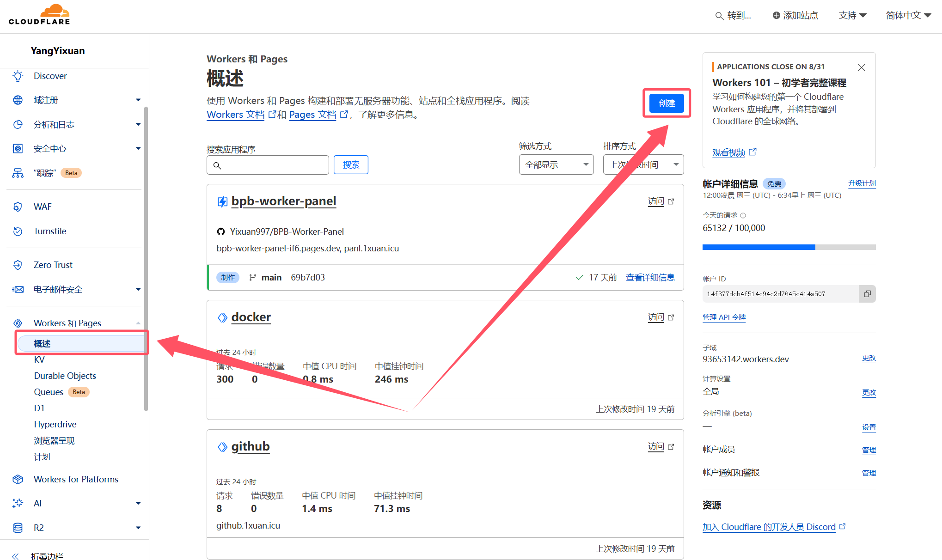Open the Pages 文档 link
The width and height of the screenshot is (942, 560).
coord(312,115)
